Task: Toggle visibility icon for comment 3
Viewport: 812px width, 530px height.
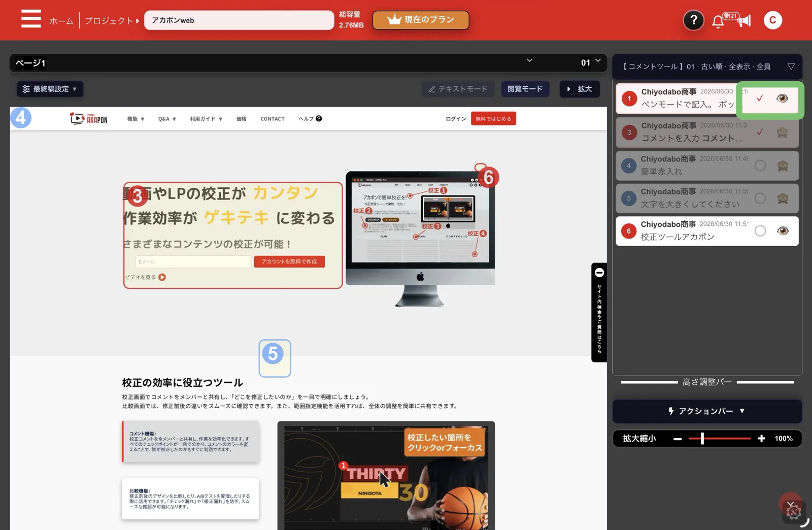Action: click(782, 132)
